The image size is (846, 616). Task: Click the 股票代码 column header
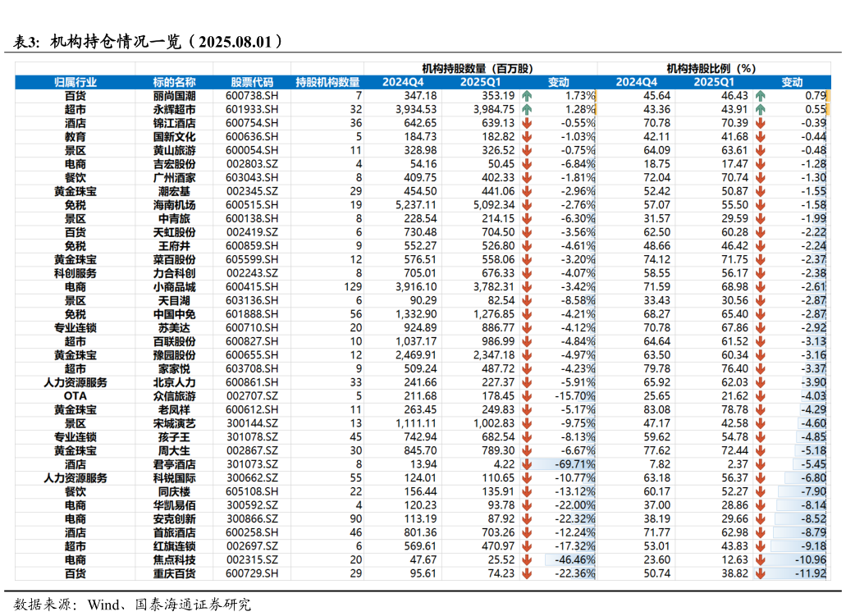coord(251,83)
